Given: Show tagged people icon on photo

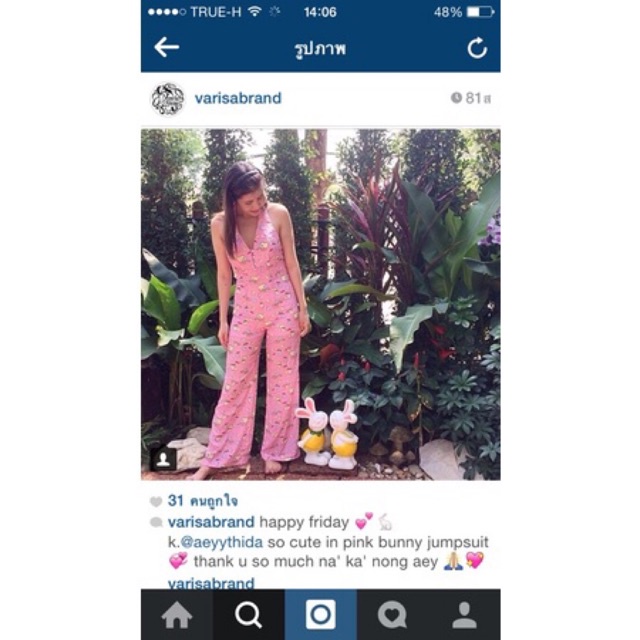Looking at the screenshot, I should click(x=163, y=459).
